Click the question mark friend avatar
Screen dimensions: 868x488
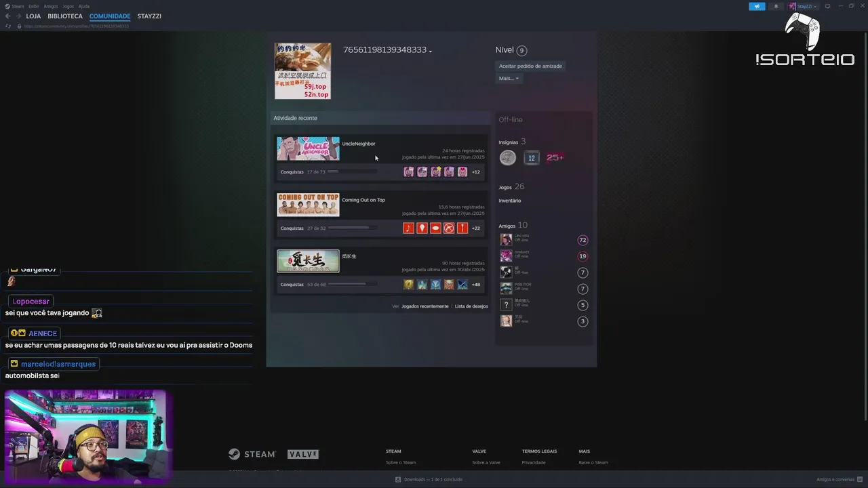(x=506, y=305)
